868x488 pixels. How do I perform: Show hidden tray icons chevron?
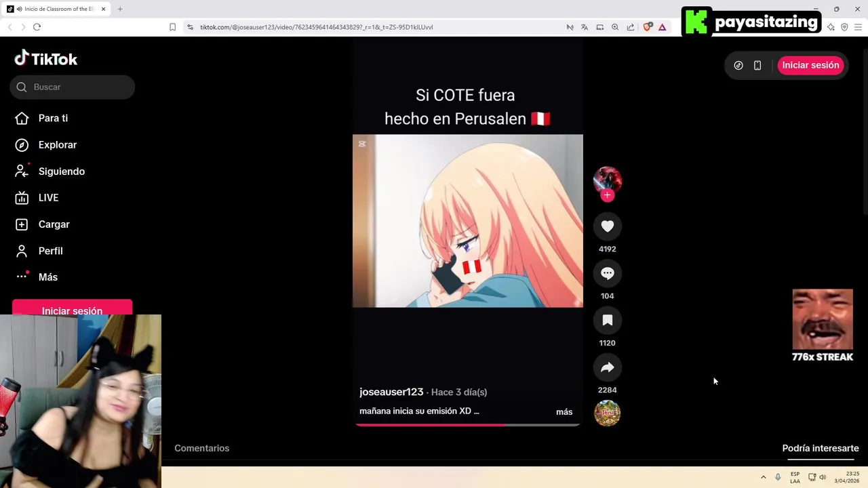[x=764, y=477]
